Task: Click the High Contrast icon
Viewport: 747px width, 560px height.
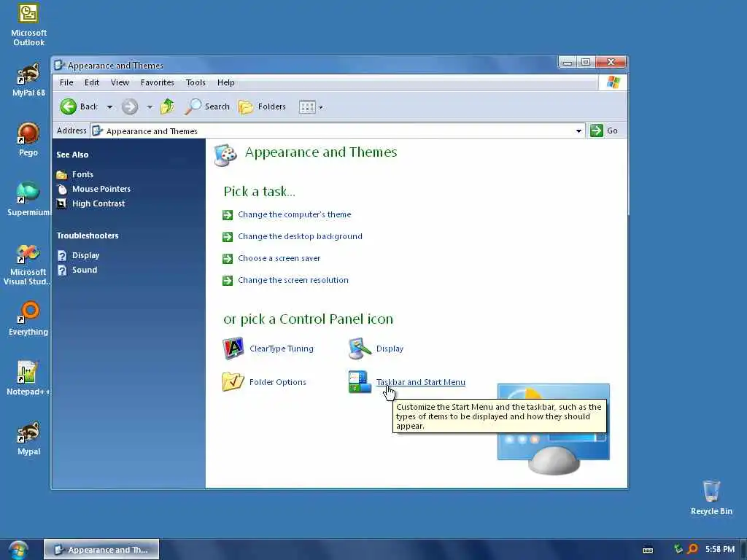Action: [x=61, y=204]
